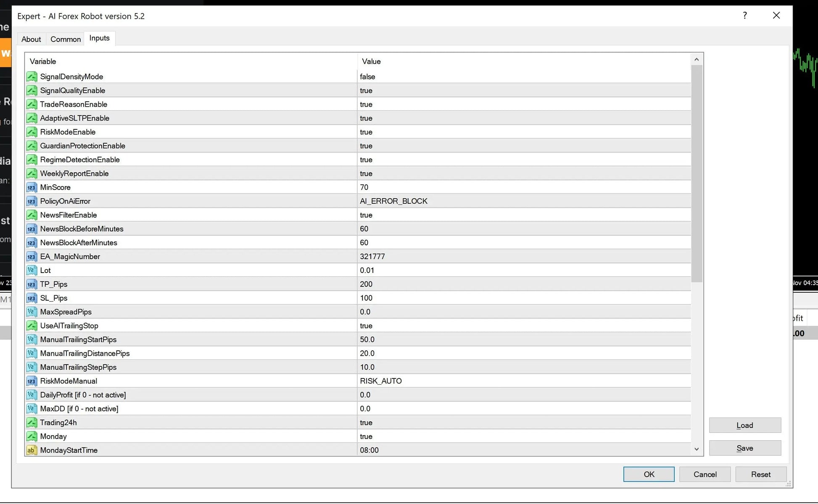The image size is (818, 504).
Task: Open the dialog help question mark
Action: (745, 16)
